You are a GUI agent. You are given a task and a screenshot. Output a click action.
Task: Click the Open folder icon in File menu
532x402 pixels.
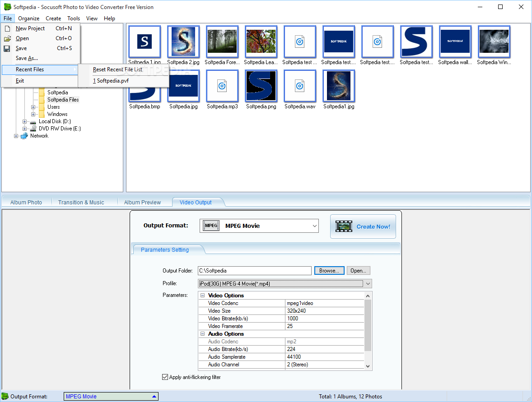coord(7,38)
